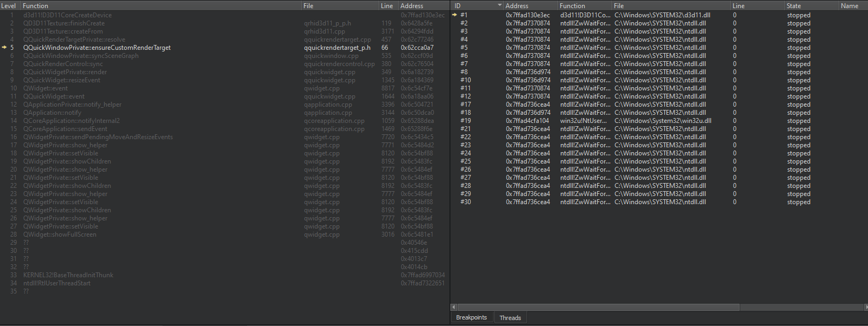Click the Name column header in threads view

click(849, 5)
